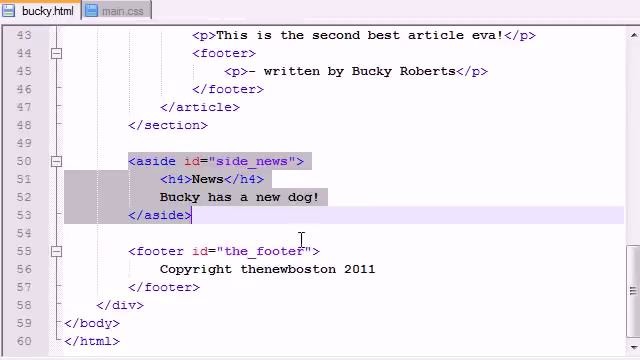The width and height of the screenshot is (640, 360).
Task: Click the scrollbar up arrow
Action: pos(633,36)
